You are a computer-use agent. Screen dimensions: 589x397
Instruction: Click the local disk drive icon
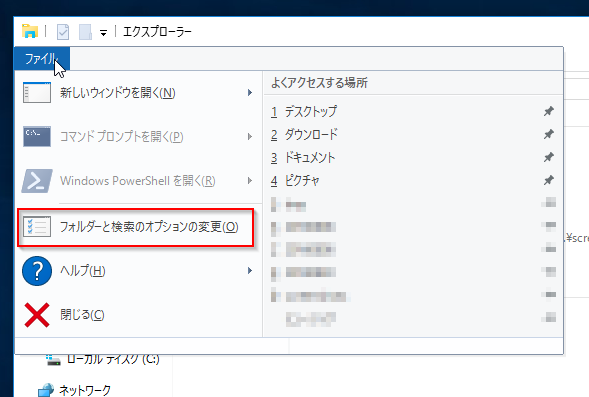coord(53,360)
